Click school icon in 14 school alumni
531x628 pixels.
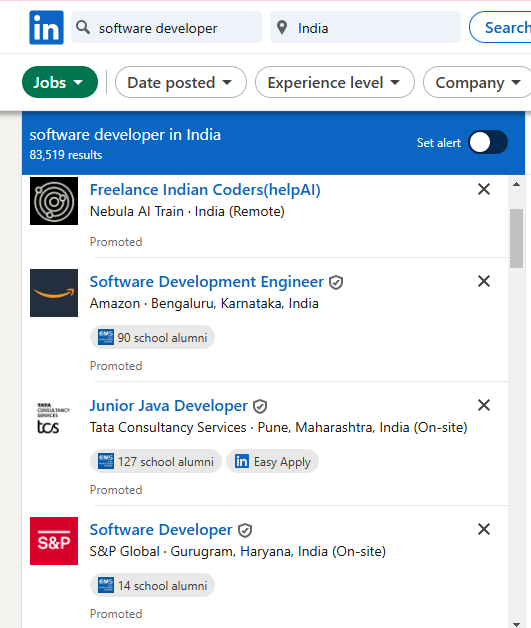point(106,586)
